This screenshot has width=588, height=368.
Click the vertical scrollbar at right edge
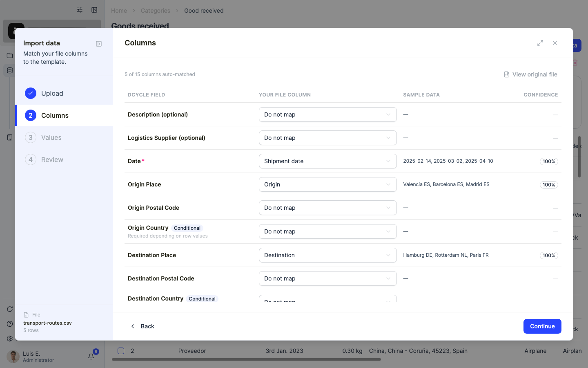[x=579, y=157]
